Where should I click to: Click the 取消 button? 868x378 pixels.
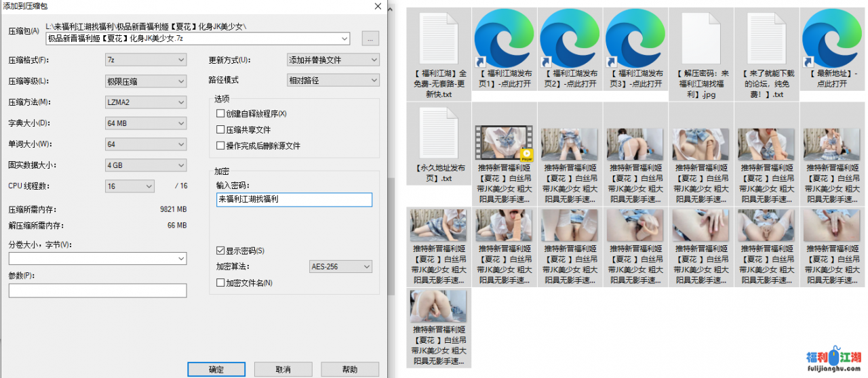click(283, 369)
